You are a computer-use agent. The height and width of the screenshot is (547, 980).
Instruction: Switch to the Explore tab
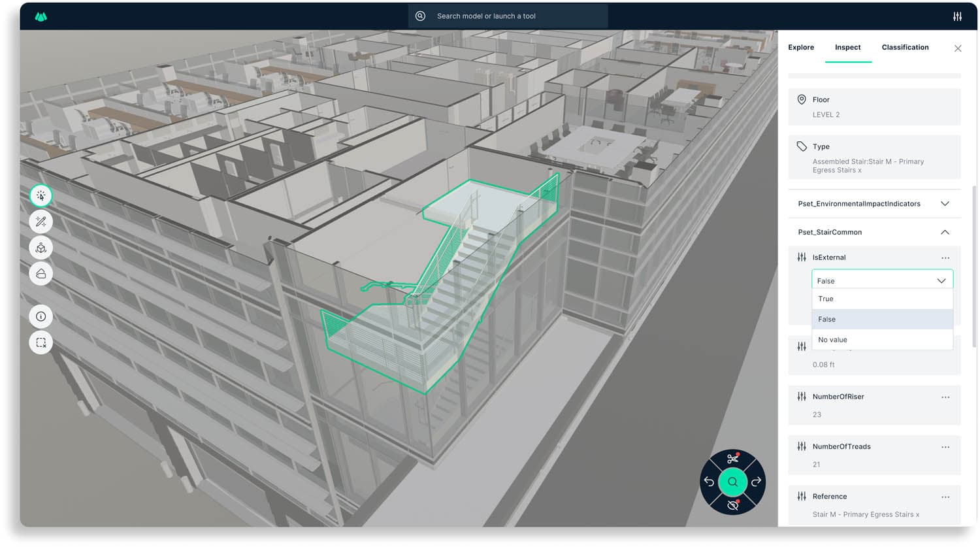point(801,47)
